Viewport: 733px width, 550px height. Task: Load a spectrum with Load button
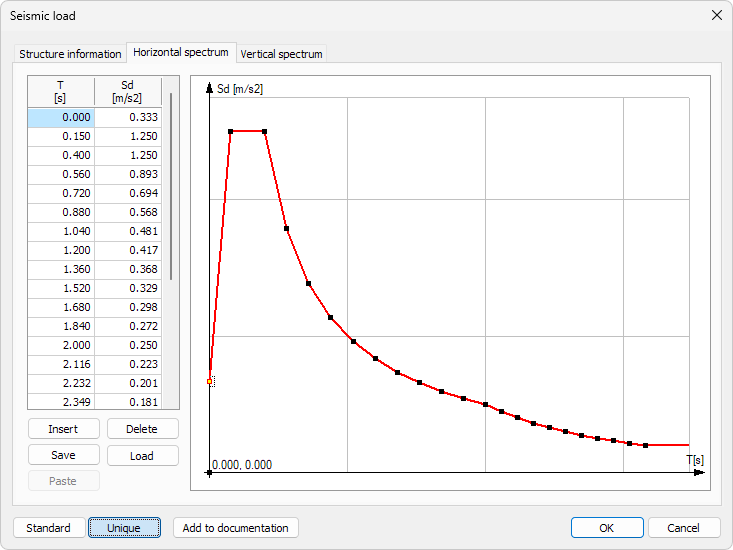click(x=143, y=455)
